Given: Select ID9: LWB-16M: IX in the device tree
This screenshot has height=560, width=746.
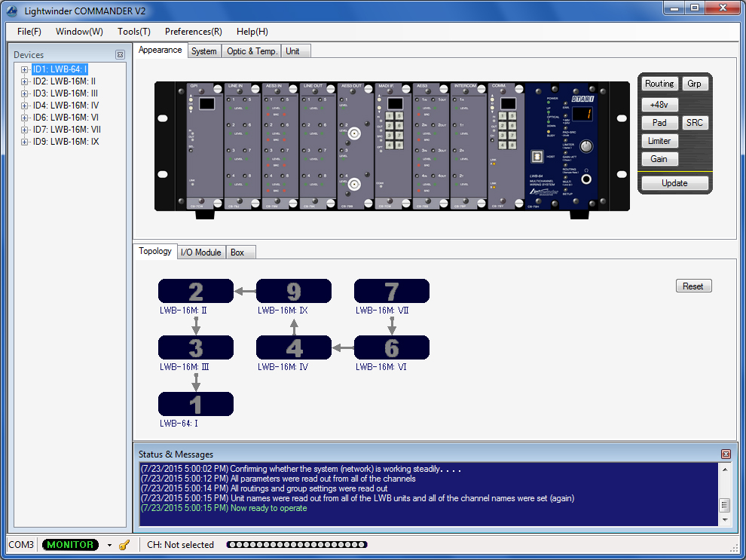Looking at the screenshot, I should (66, 142).
